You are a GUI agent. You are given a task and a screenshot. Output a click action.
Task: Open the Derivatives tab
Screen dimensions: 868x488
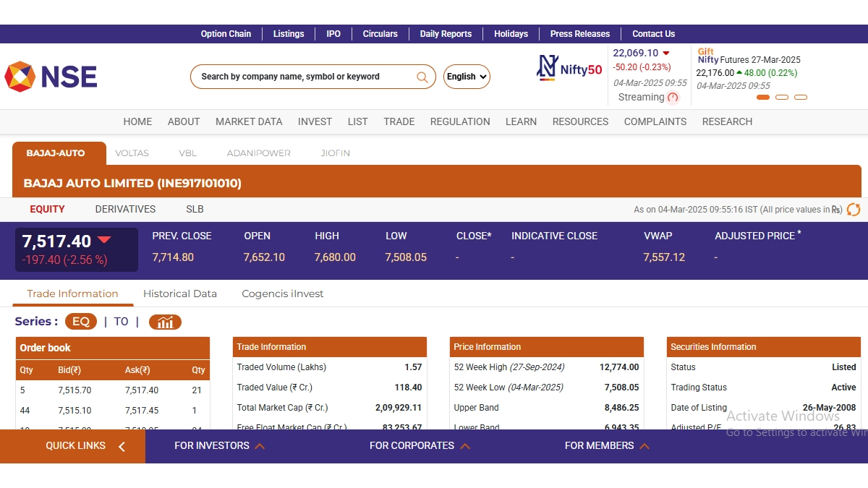click(125, 209)
